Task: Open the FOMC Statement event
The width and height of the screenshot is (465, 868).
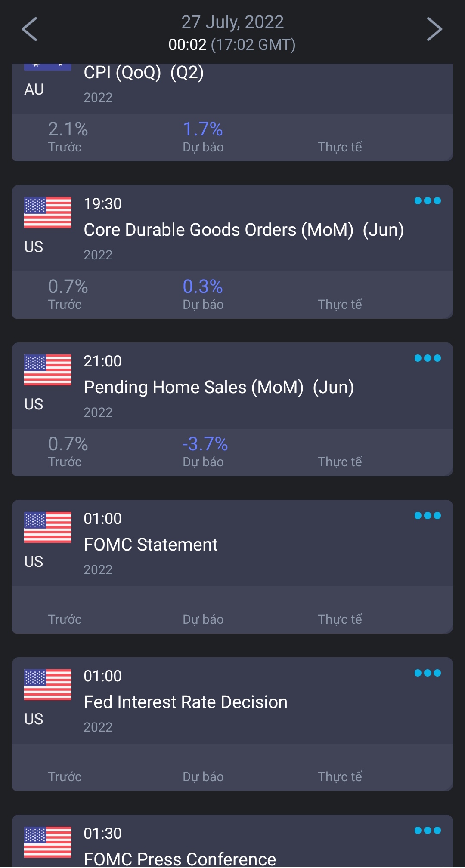Action: tap(151, 545)
